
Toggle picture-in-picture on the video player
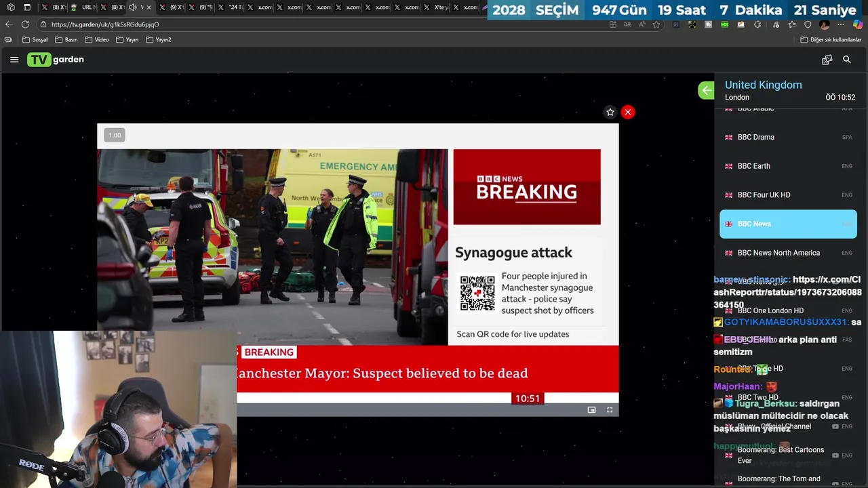point(591,410)
